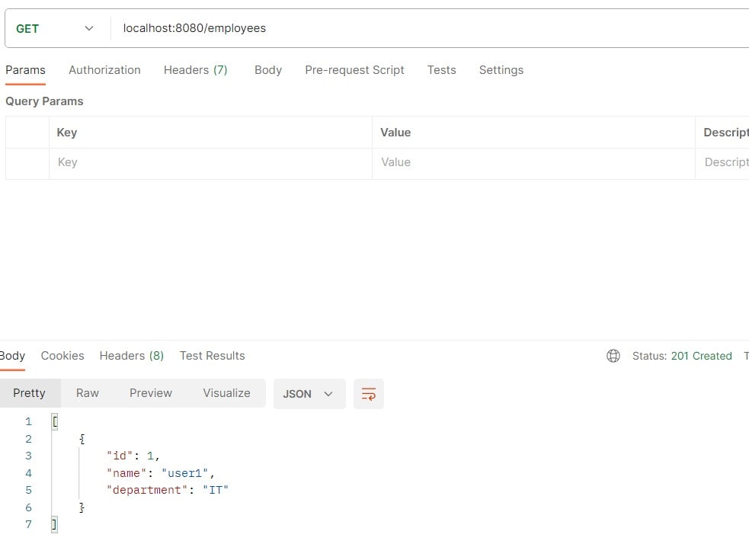
Task: Click the "name": "user1" response line
Action: point(161,473)
